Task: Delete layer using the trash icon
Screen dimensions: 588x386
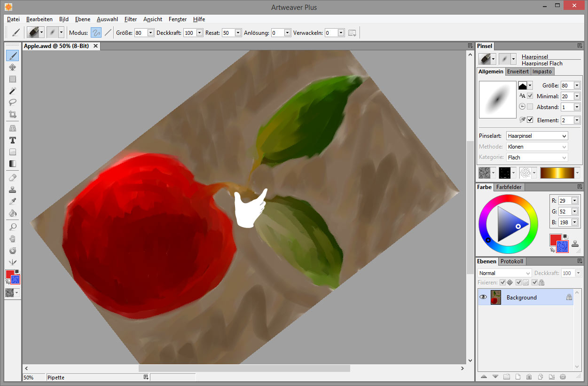Action: tap(529, 377)
